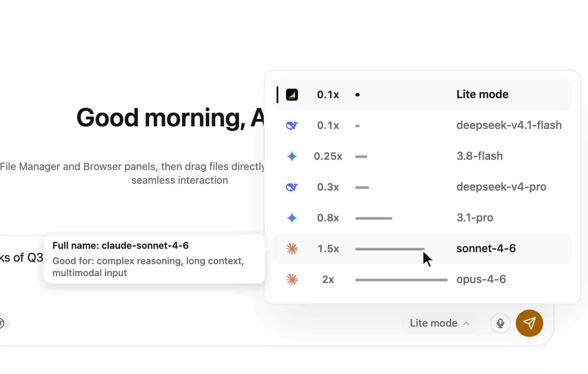Click the "Good for: complex reasoning" tooltip description
The height and width of the screenshot is (374, 588).
click(148, 267)
